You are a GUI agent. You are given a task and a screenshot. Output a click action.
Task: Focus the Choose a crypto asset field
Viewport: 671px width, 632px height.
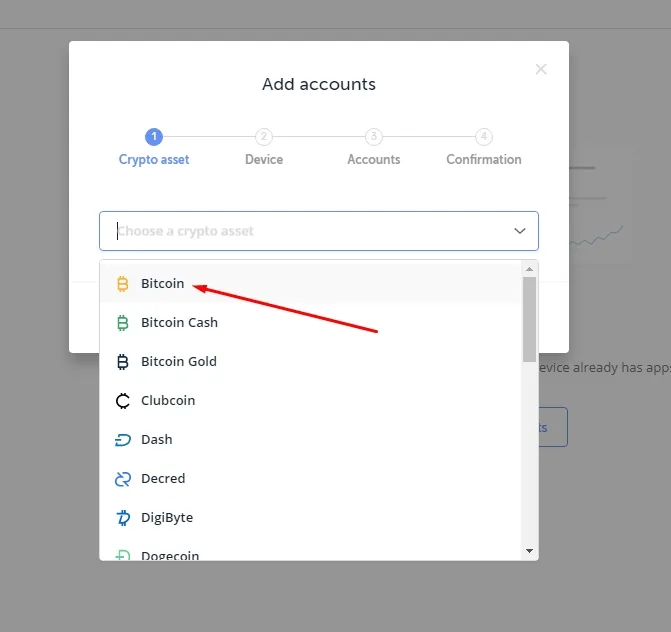[319, 231]
